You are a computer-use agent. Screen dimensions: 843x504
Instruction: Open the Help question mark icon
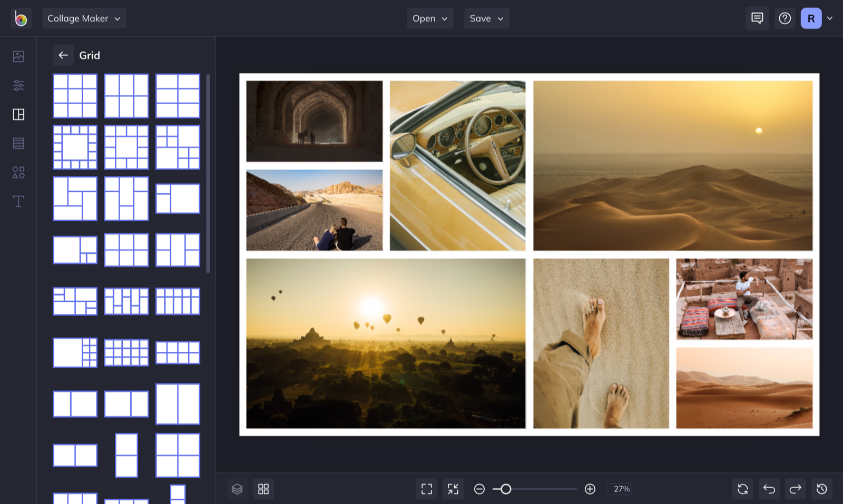pyautogui.click(x=785, y=18)
